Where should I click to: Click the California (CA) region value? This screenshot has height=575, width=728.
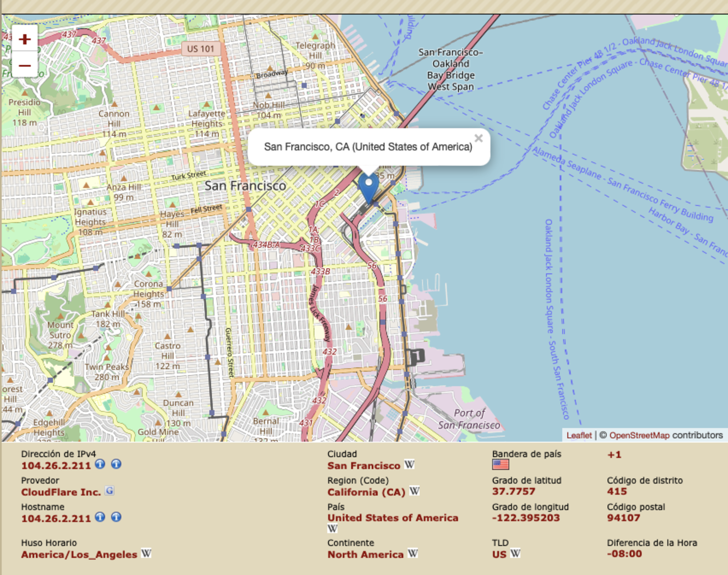pyautogui.click(x=367, y=492)
